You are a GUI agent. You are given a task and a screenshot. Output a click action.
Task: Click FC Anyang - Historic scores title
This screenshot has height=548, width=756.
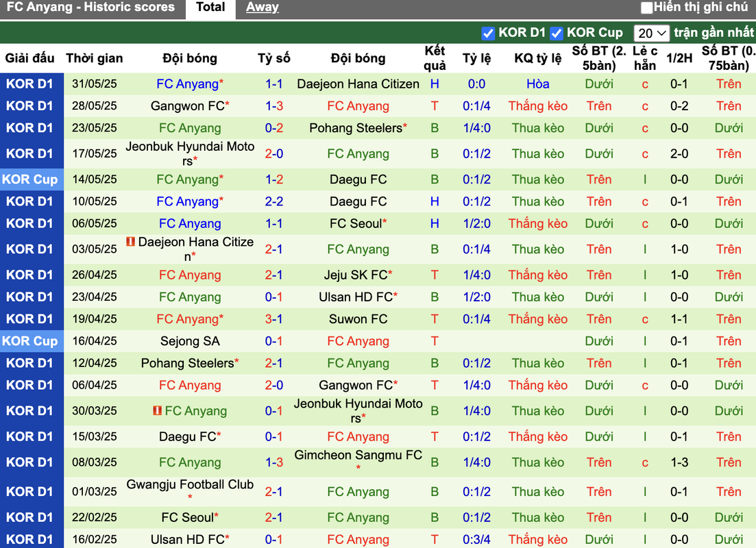click(90, 8)
